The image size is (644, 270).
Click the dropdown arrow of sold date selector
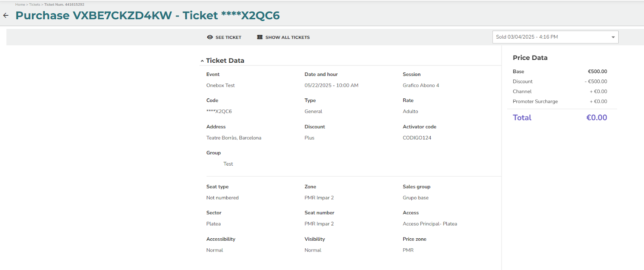(x=613, y=37)
